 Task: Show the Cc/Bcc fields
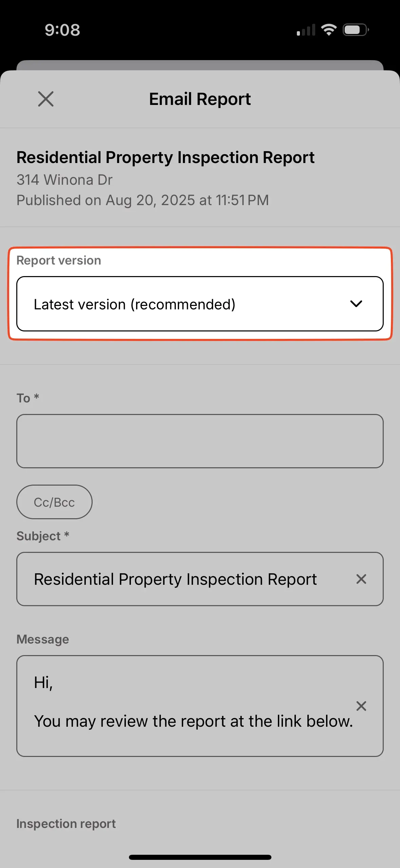(x=54, y=502)
